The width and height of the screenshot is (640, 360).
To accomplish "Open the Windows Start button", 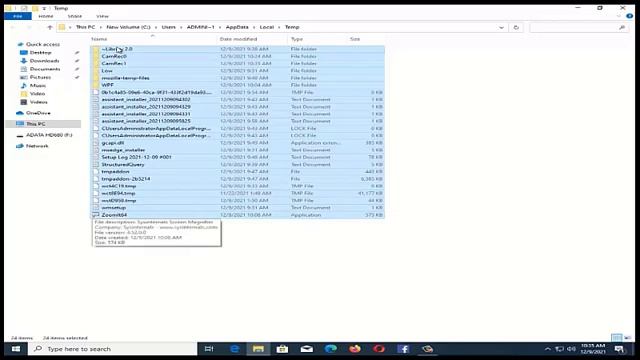I will pos(16,349).
